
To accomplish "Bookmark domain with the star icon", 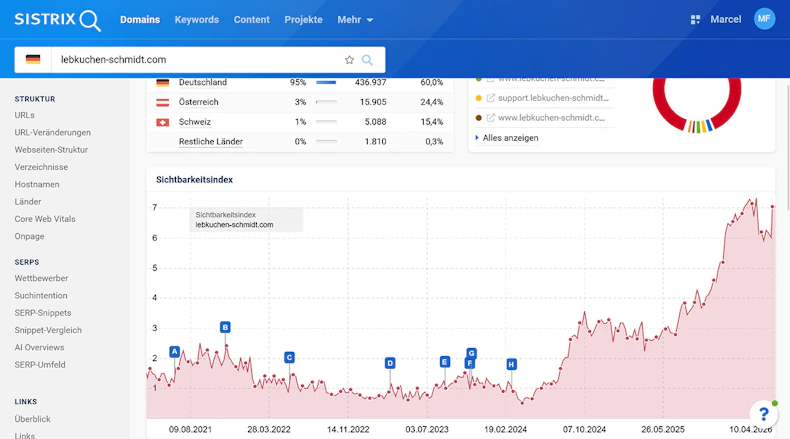I will point(349,60).
